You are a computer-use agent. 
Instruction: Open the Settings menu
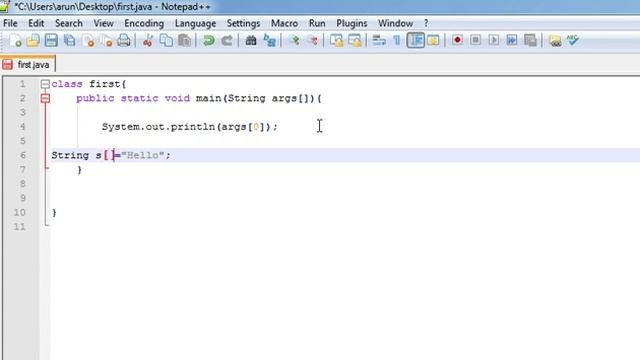(243, 23)
